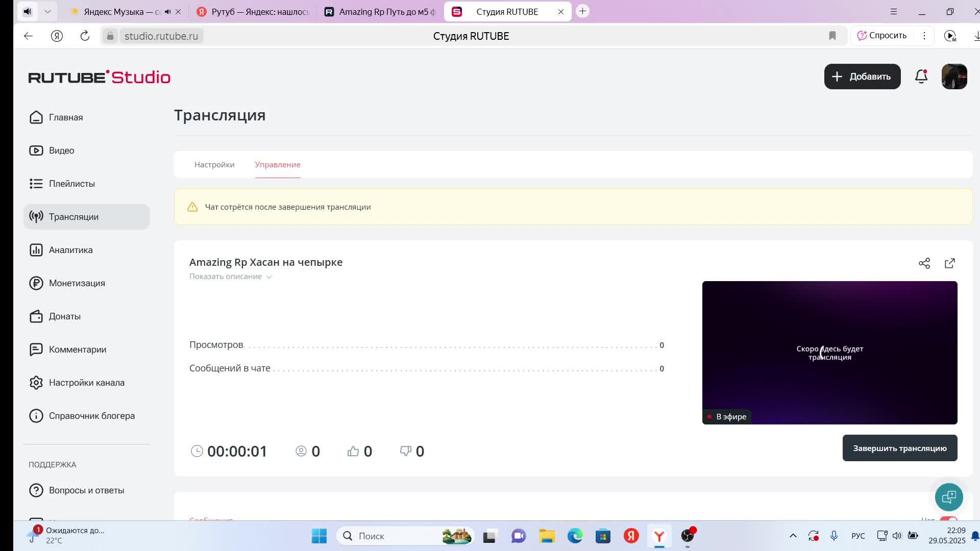Open browser three-dot menu next to Спросить

pyautogui.click(x=924, y=35)
